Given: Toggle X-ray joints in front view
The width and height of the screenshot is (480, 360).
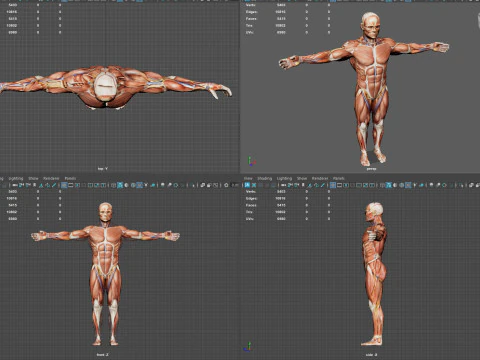Looking at the screenshot, I should 216,185.
